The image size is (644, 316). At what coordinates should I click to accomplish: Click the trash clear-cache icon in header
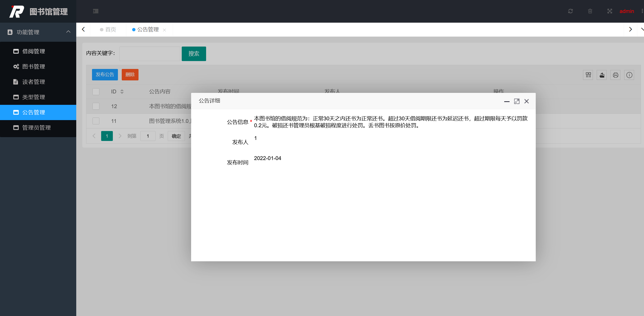(590, 11)
